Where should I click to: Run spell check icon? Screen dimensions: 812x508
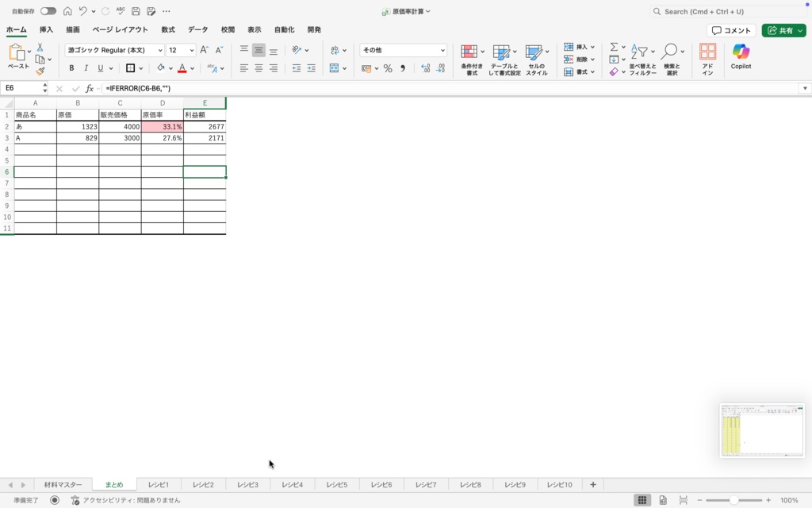(x=121, y=11)
